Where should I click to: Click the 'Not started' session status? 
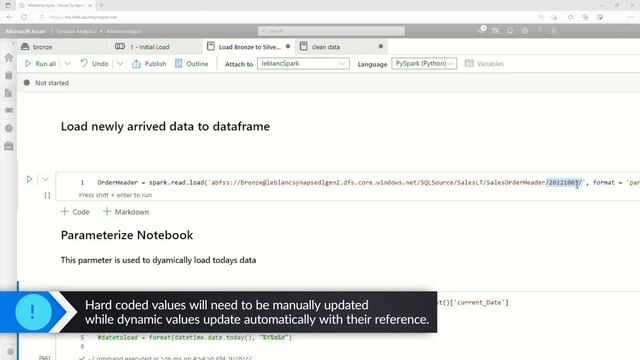(46, 83)
